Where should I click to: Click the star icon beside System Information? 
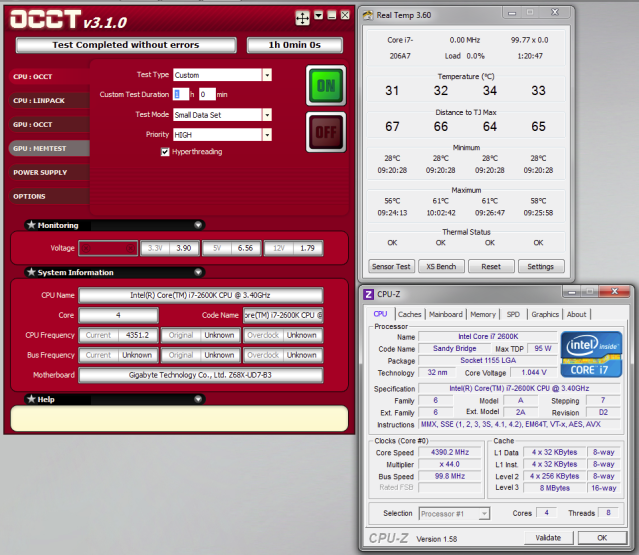pyautogui.click(x=31, y=272)
